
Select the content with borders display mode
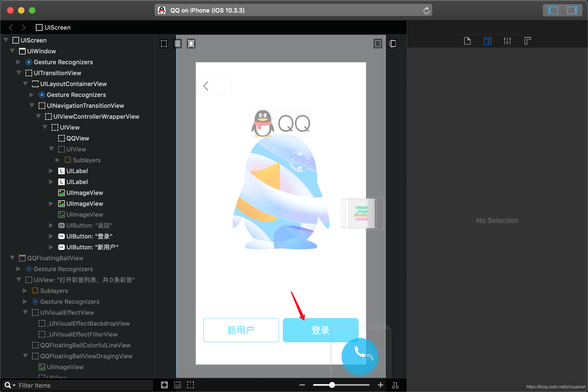tap(191, 44)
